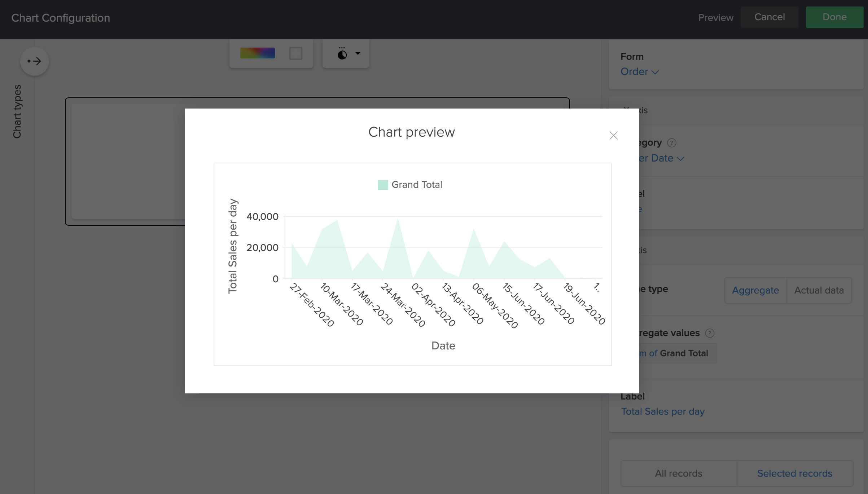Screen dimensions: 868x494
Task: Select the All records option
Action: (x=679, y=473)
